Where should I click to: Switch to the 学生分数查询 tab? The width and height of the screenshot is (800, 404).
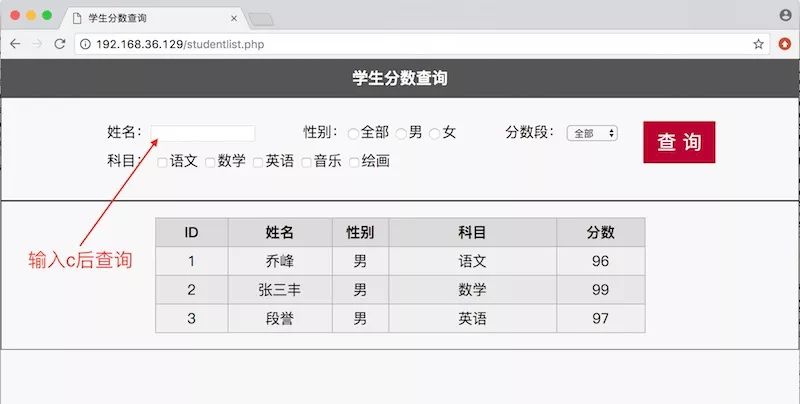point(153,18)
